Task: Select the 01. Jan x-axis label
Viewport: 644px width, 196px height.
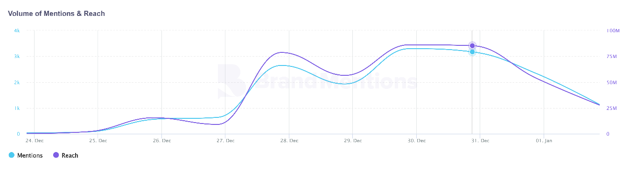Action: (544, 141)
